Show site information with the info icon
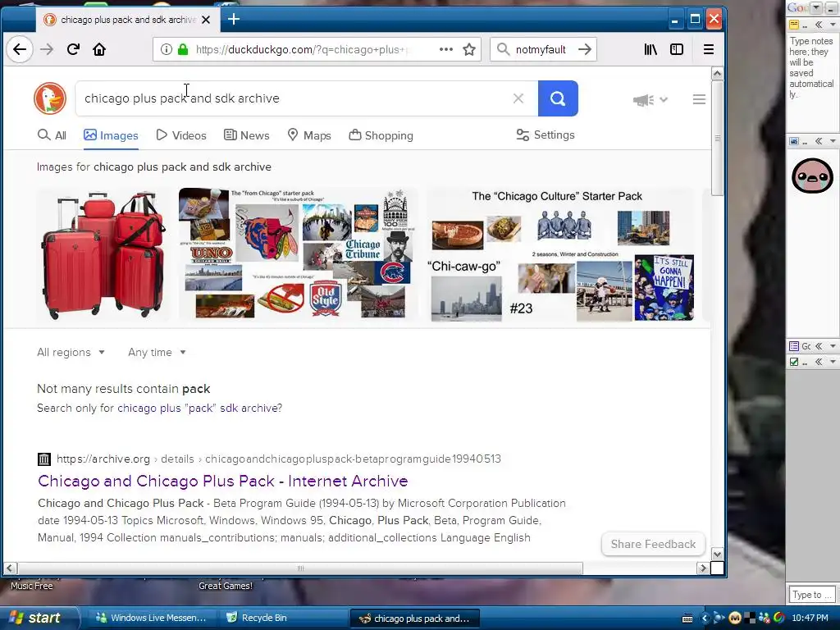Screen dimensions: 840x630 pos(167,49)
